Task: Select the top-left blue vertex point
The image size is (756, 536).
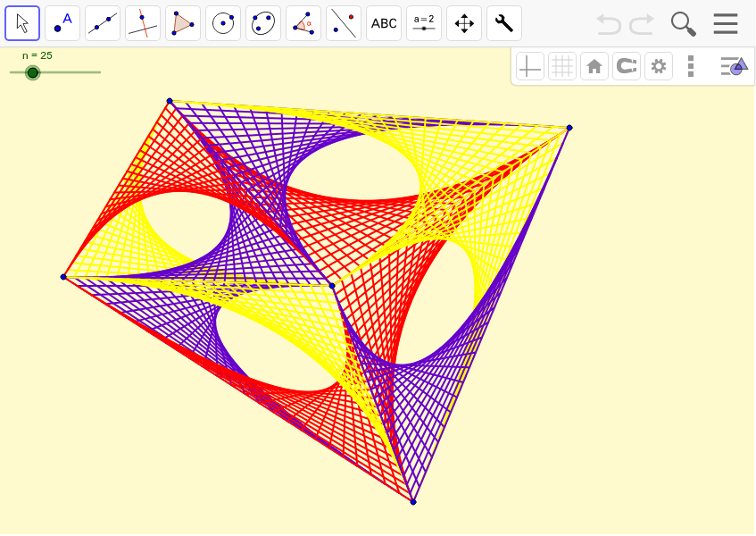Action: [x=170, y=101]
